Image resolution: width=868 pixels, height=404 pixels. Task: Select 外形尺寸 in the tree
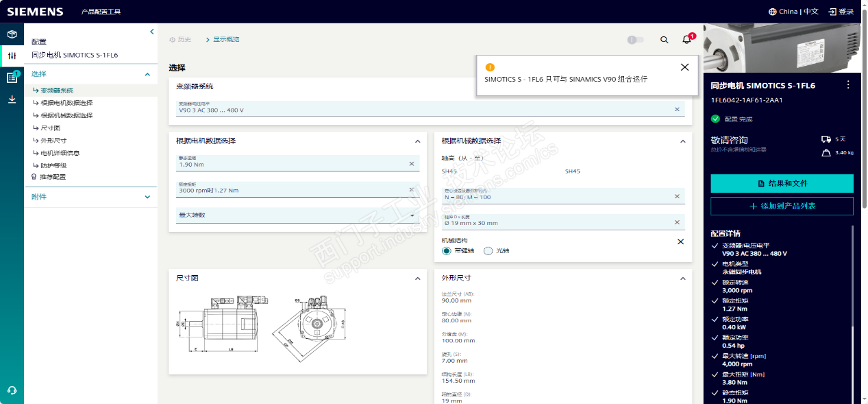tap(53, 141)
